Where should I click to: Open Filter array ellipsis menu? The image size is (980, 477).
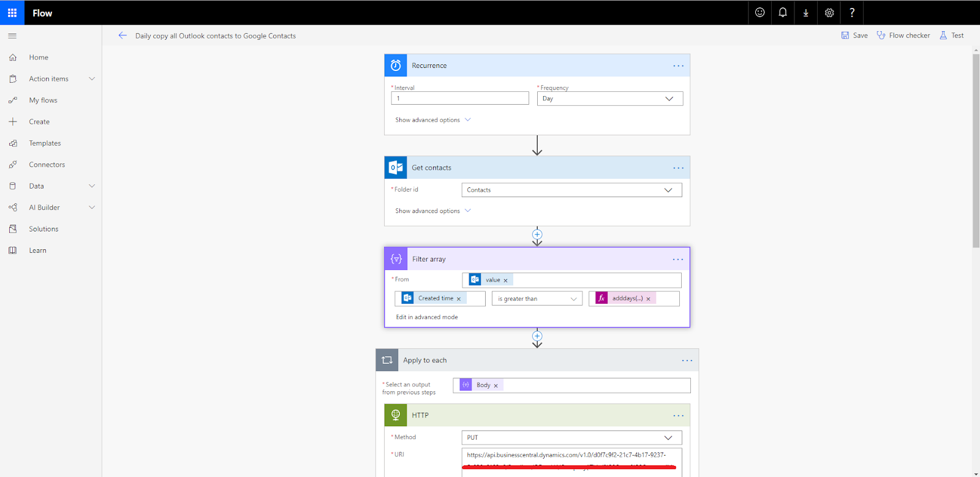[x=678, y=260]
